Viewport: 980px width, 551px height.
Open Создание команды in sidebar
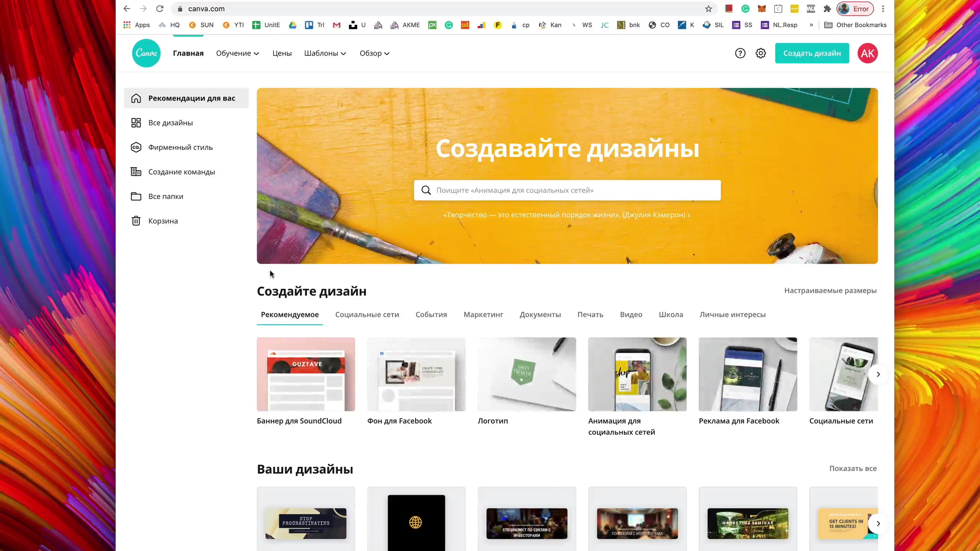pos(186,172)
